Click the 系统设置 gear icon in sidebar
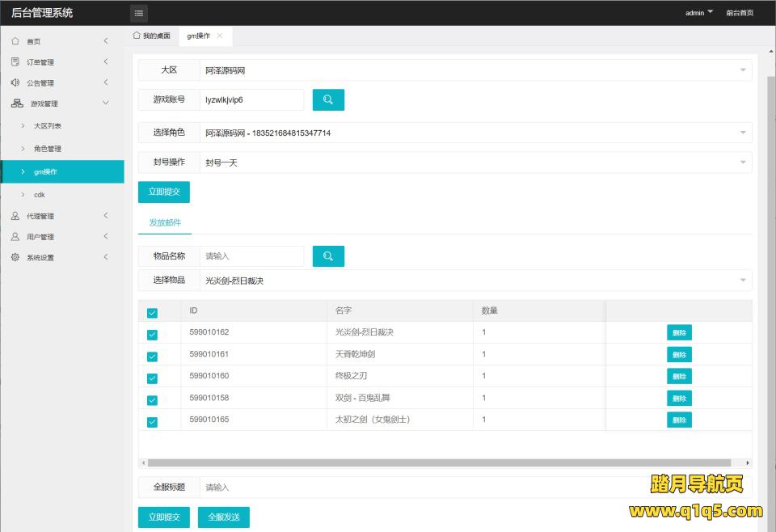The width and height of the screenshot is (776, 532). click(15, 258)
